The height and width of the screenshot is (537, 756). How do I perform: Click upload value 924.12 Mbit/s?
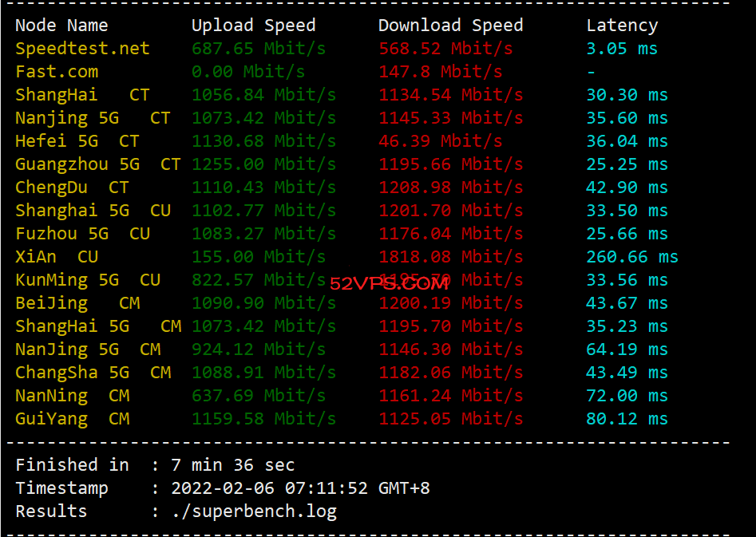tap(259, 349)
